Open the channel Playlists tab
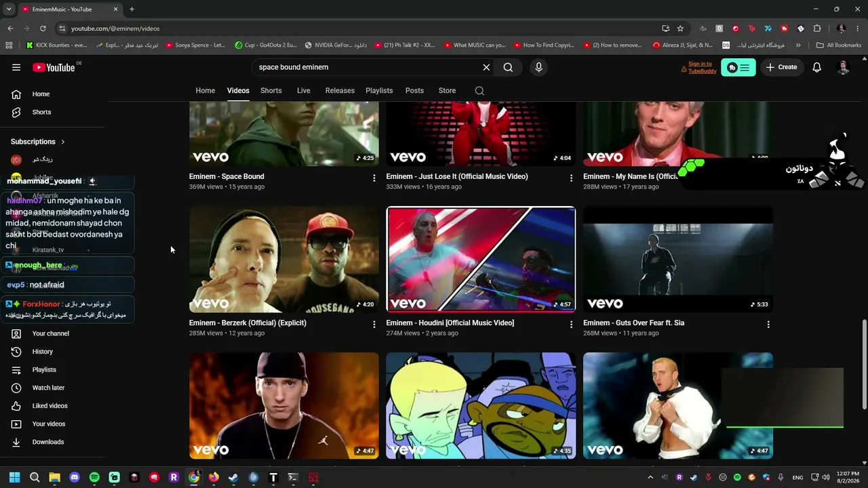The height and width of the screenshot is (488, 868). click(x=379, y=91)
